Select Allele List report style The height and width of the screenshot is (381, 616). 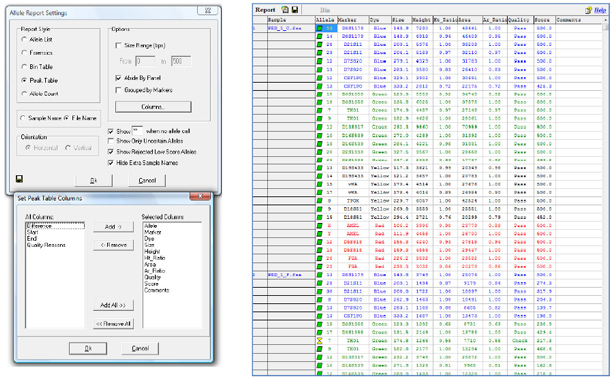pos(24,39)
